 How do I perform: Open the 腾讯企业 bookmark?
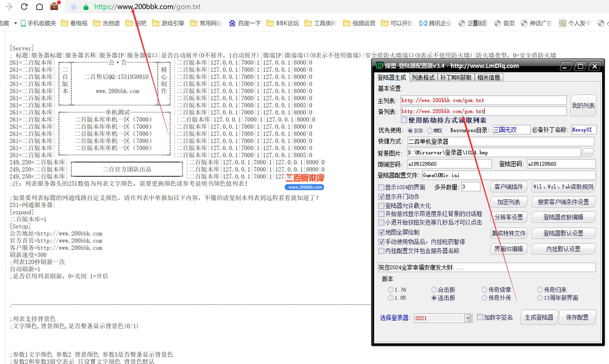tap(436, 23)
